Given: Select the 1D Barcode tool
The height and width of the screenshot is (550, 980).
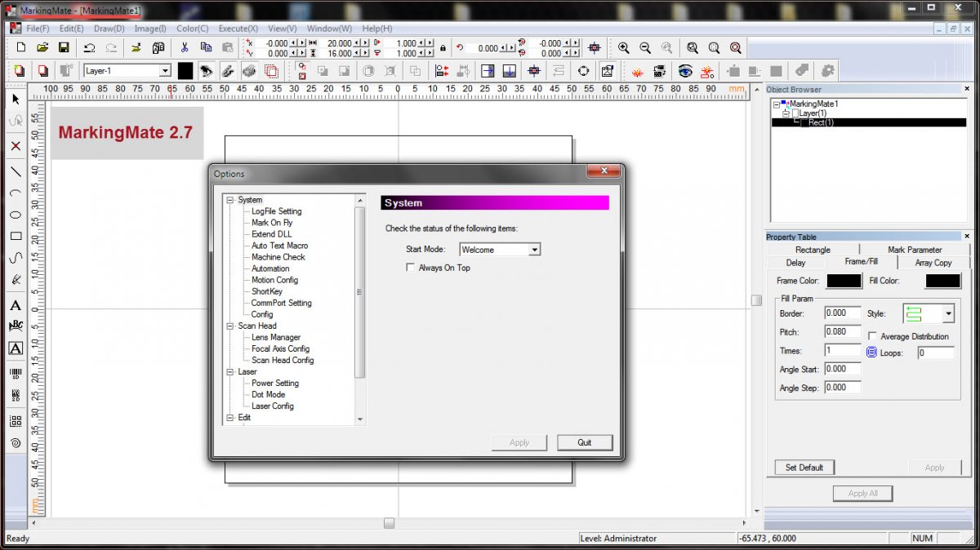Looking at the screenshot, I should point(16,374).
